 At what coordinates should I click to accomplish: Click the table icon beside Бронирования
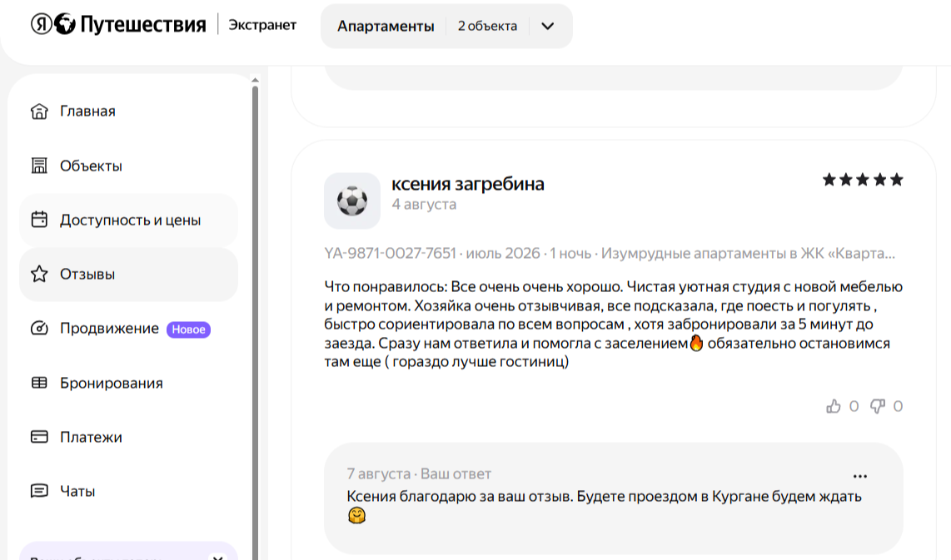click(x=39, y=383)
